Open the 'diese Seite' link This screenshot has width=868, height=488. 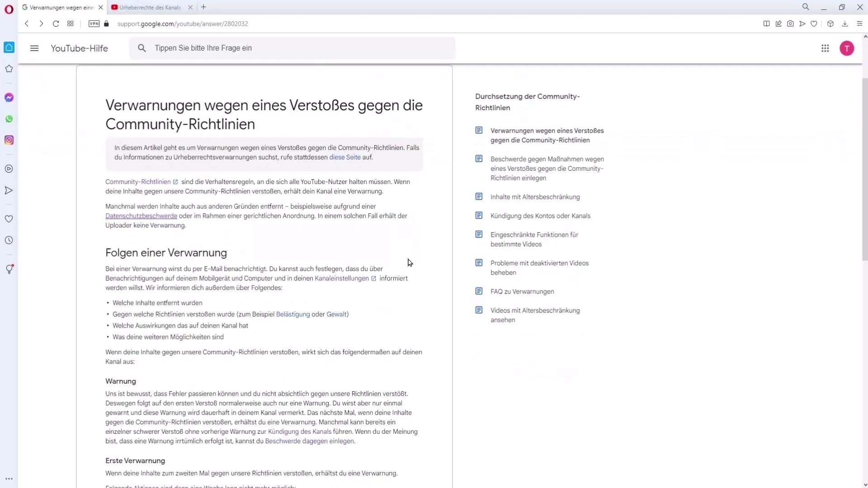tap(345, 157)
